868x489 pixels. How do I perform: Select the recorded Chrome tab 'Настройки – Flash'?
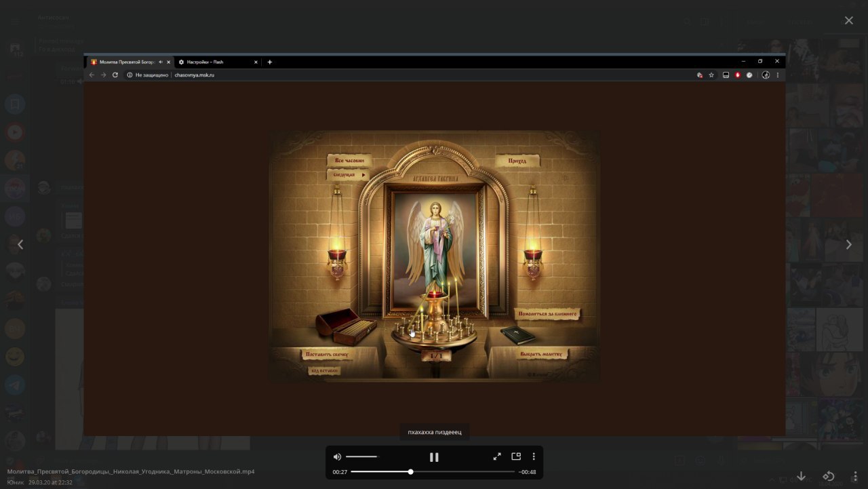coord(218,62)
